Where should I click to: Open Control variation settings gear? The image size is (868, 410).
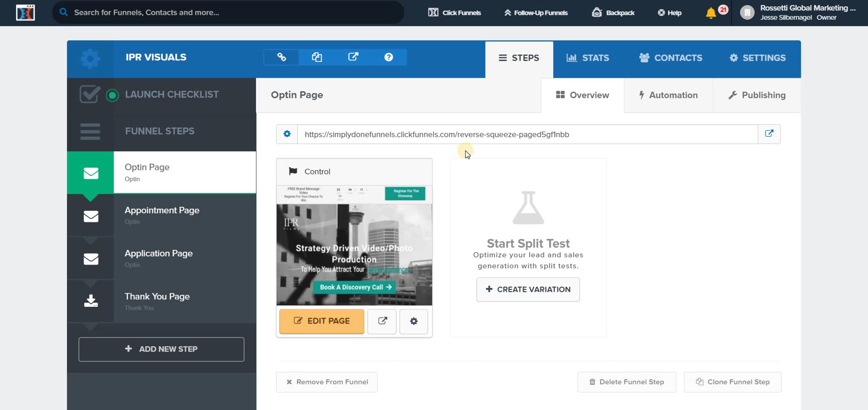tap(414, 321)
